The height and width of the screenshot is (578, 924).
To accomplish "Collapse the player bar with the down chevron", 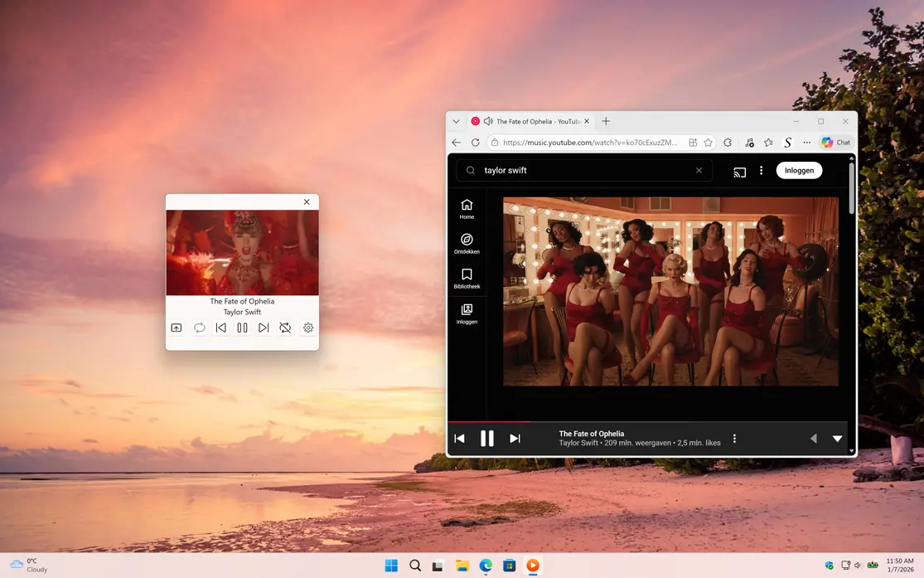I will click(x=837, y=439).
